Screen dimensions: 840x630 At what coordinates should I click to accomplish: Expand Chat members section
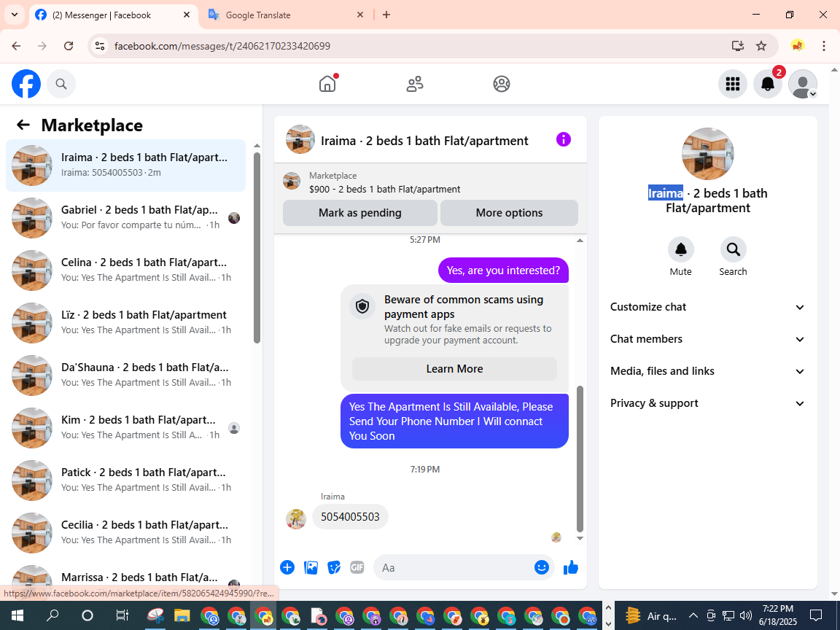pyautogui.click(x=708, y=339)
